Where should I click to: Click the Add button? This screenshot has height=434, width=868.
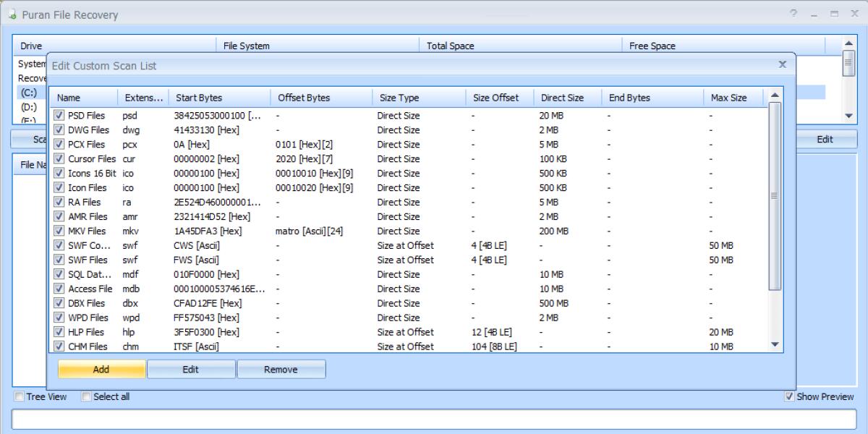[101, 369]
